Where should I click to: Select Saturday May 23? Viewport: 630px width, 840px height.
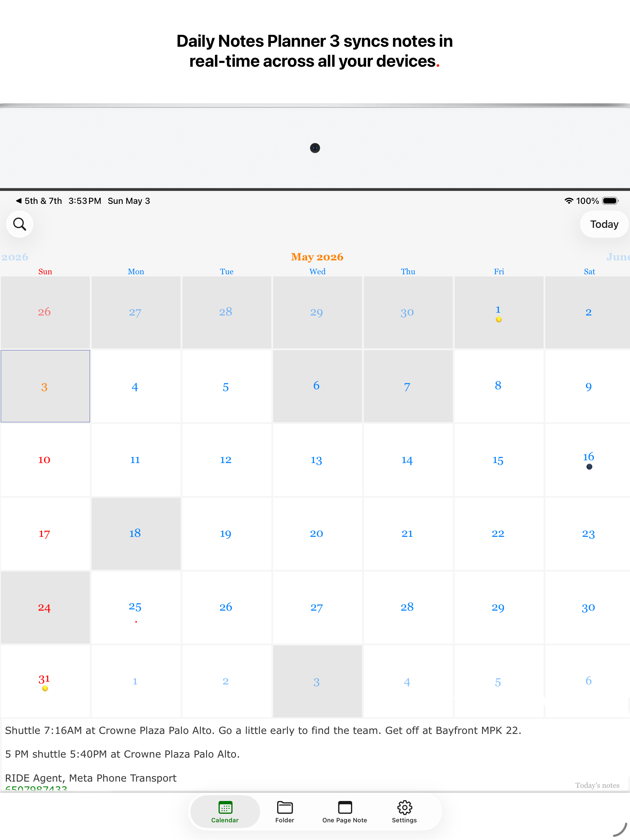tap(588, 533)
